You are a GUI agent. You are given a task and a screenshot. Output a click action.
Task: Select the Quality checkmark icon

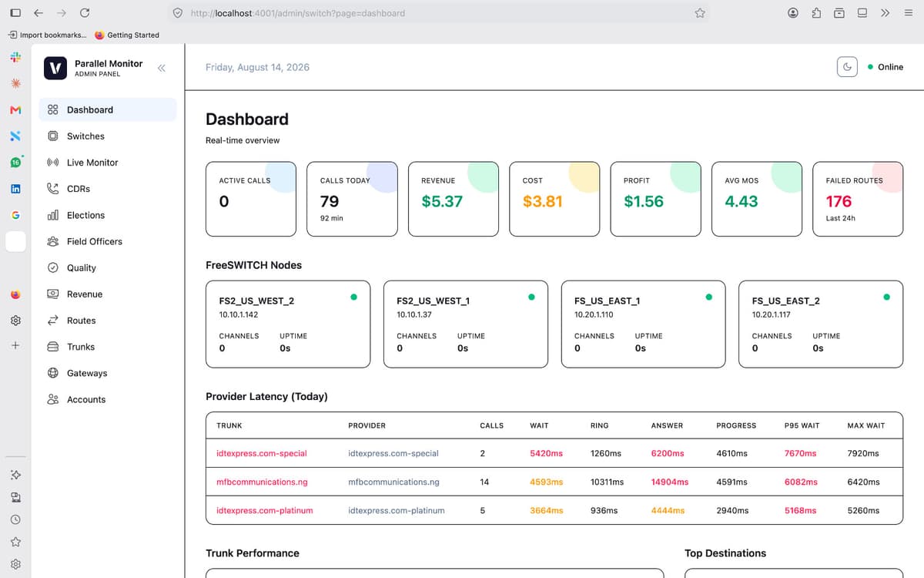point(52,267)
